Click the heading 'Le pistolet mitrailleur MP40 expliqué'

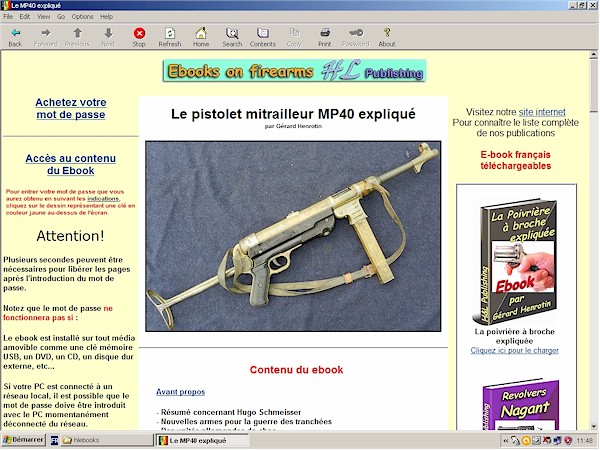[293, 114]
